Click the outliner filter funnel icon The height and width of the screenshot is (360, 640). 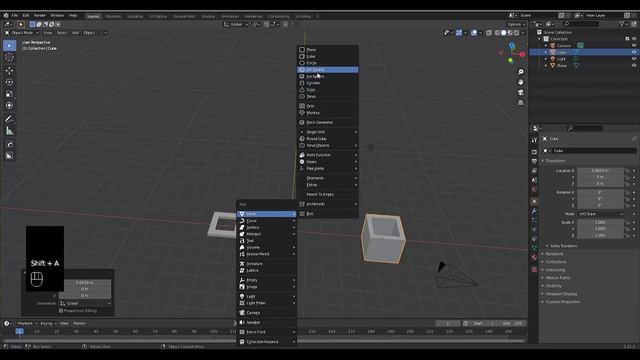pos(621,24)
